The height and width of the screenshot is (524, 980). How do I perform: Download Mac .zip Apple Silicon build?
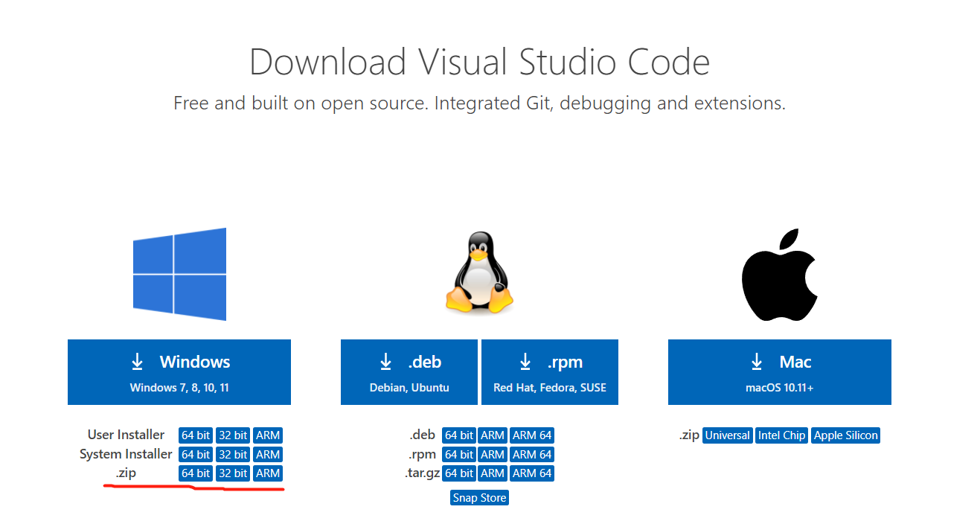pos(846,435)
